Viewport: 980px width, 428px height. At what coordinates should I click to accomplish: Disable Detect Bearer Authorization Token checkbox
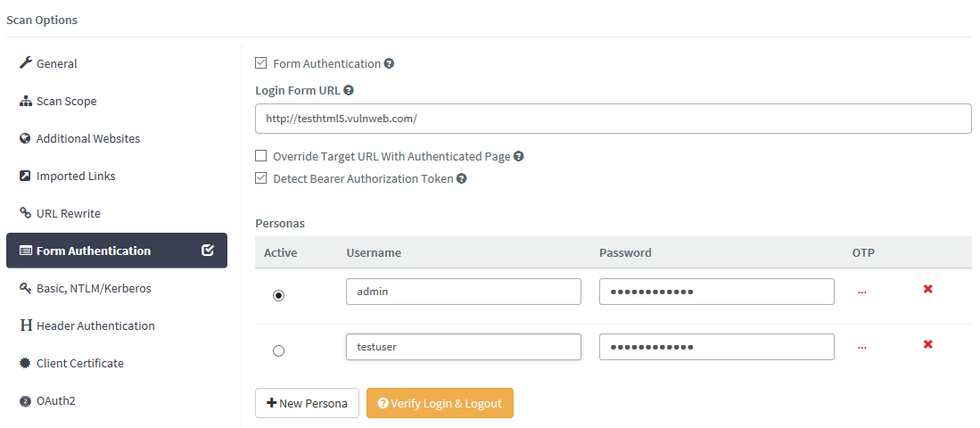pyautogui.click(x=261, y=178)
